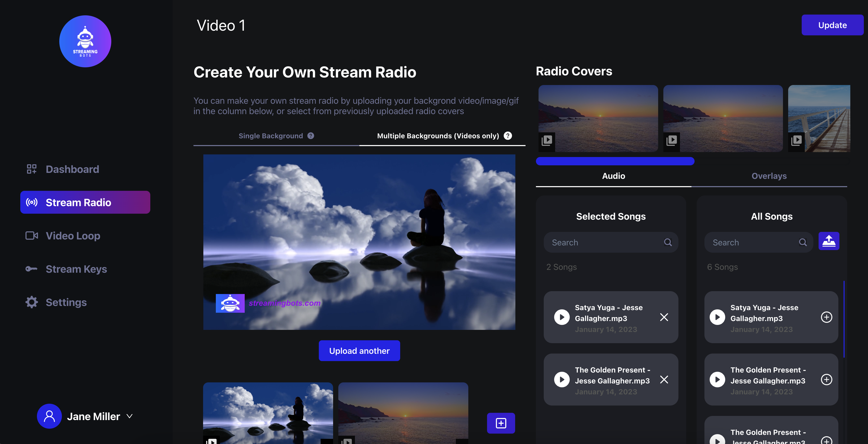Click the Stream Radio broadcast icon
The width and height of the screenshot is (868, 444).
click(32, 202)
